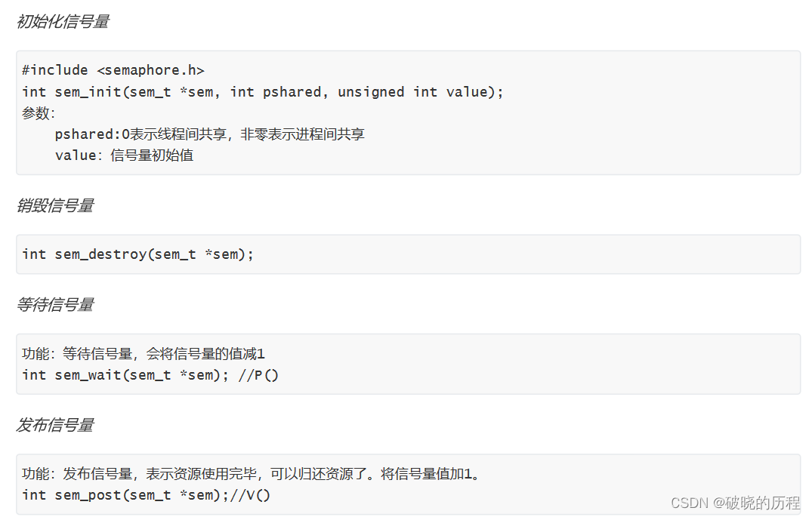Click the 功能: 等待信号量 description line

tap(144, 354)
